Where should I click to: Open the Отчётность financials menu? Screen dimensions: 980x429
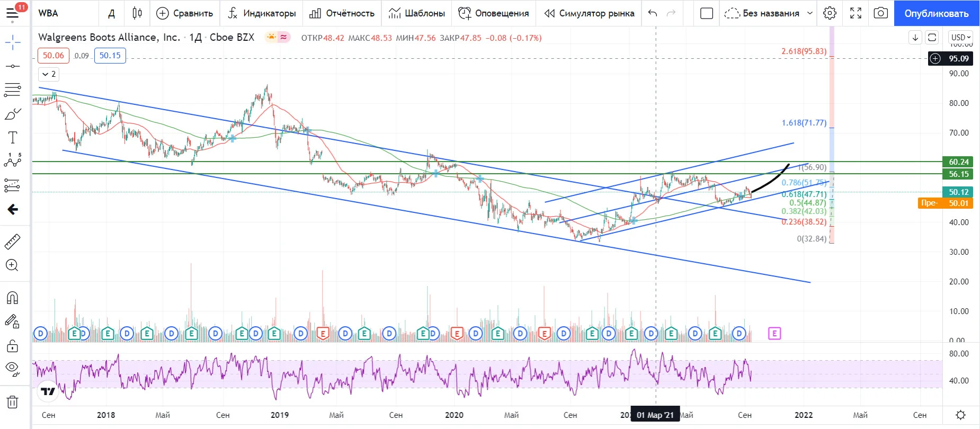click(x=342, y=13)
